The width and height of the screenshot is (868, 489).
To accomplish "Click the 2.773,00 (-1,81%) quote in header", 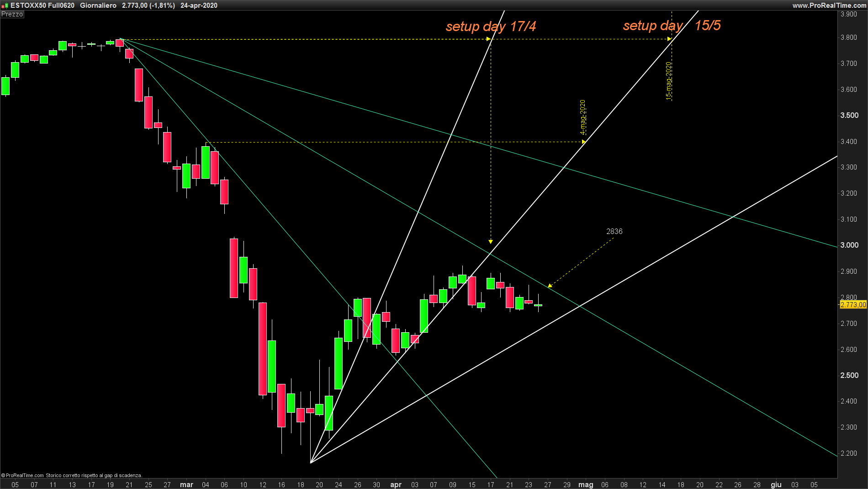I will 148,5.
